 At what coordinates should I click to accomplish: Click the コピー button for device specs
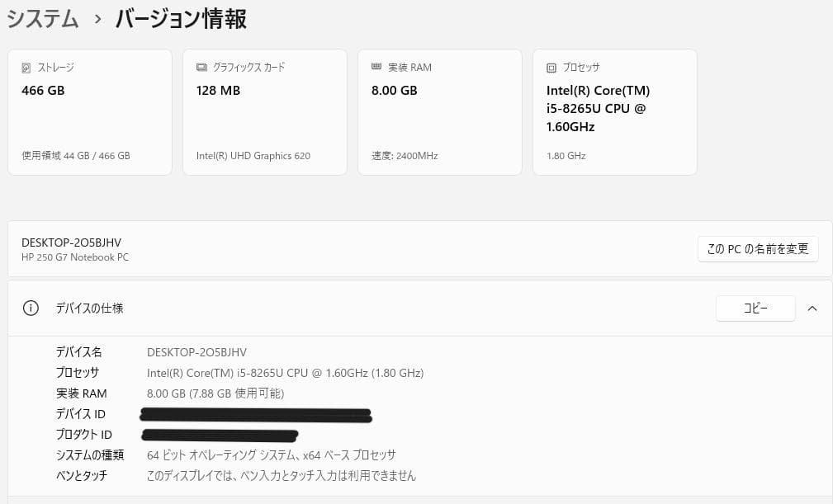(755, 308)
